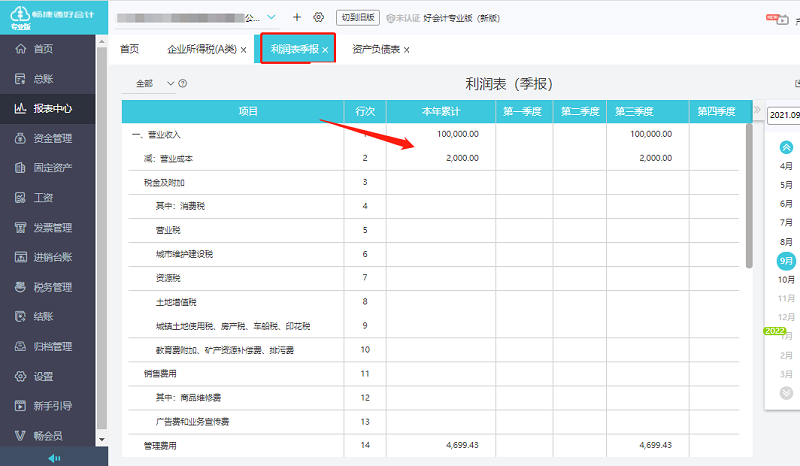The image size is (800, 466).
Task: Click the 首页 home icon in sidebar
Action: coord(20,48)
